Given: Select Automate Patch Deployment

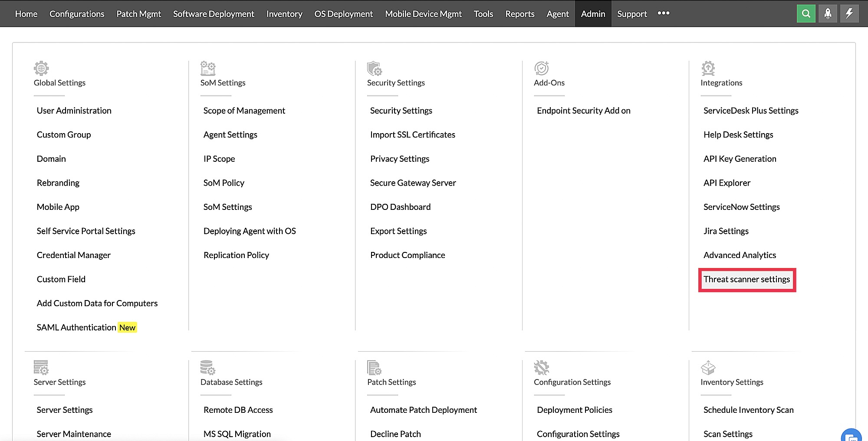Looking at the screenshot, I should click(423, 410).
